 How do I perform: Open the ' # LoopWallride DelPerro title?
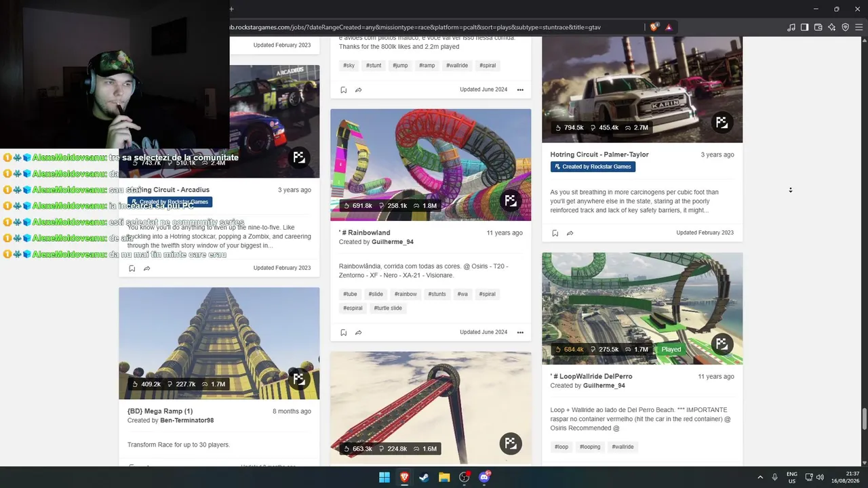[591, 376]
